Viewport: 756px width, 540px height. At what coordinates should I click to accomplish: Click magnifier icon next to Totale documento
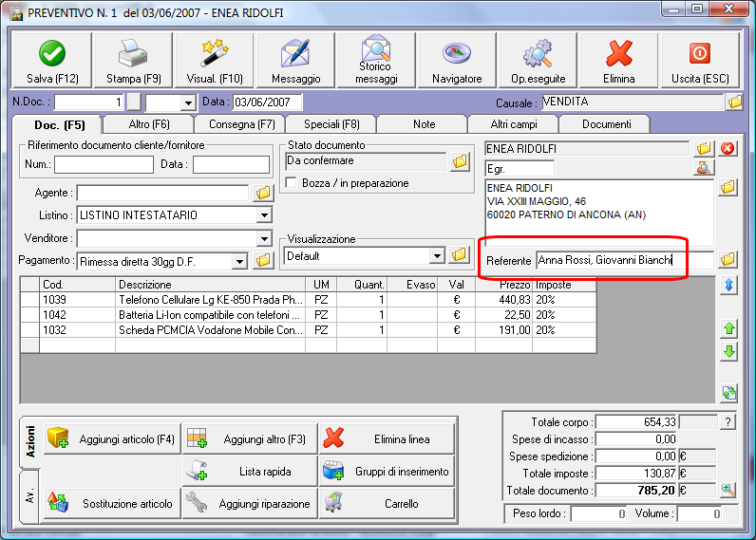click(728, 491)
